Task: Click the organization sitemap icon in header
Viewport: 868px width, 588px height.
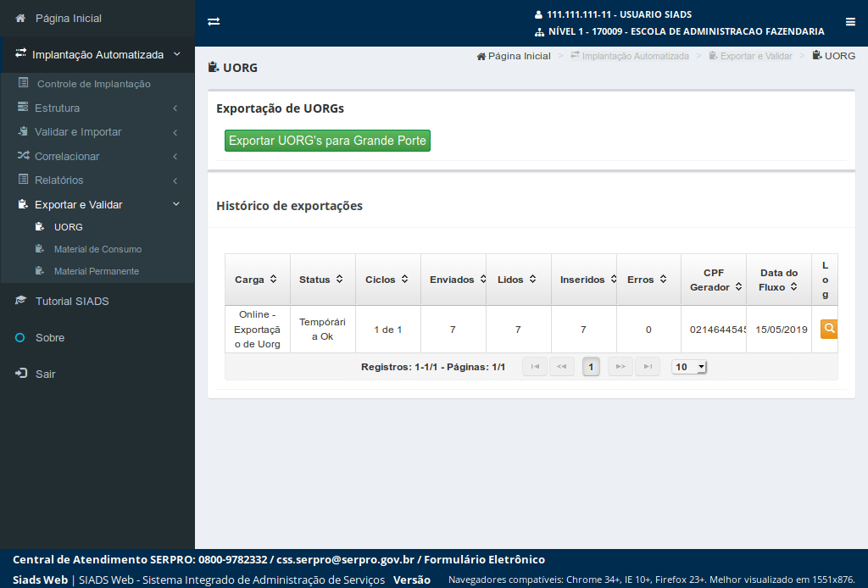Action: 539,32
